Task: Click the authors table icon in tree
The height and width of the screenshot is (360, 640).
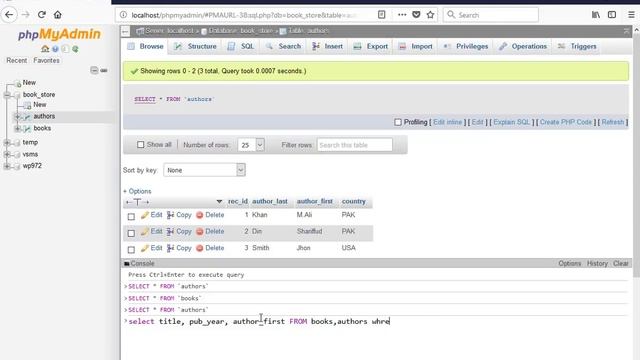Action: 27,117
